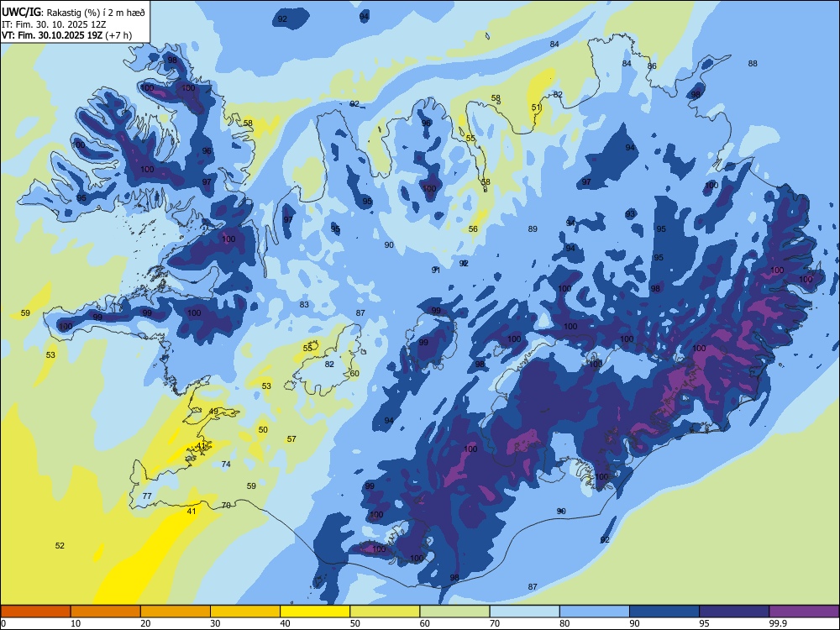This screenshot has width=840, height=630.
Task: Click map value '51' on the north coast
Action: point(536,108)
